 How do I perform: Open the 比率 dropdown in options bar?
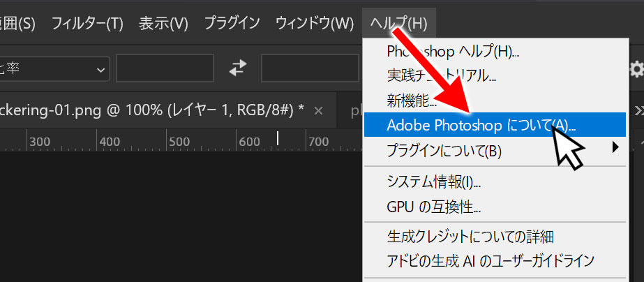click(54, 68)
